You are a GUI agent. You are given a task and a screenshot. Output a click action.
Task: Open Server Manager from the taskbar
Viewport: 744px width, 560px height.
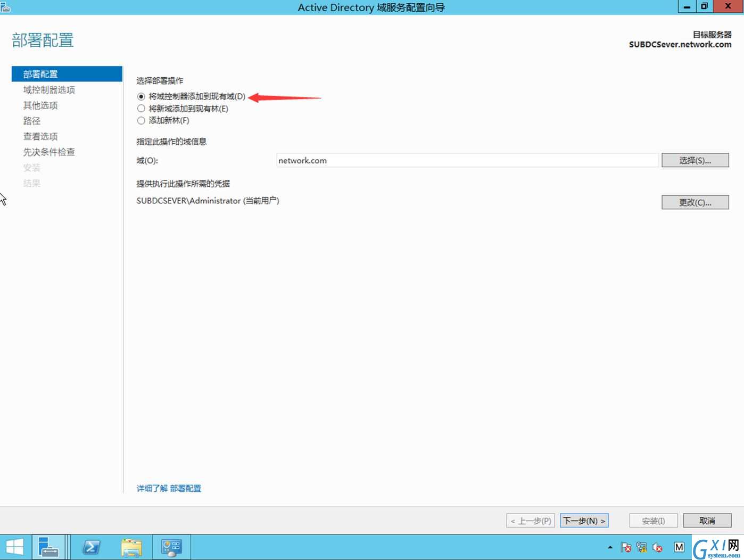[49, 547]
